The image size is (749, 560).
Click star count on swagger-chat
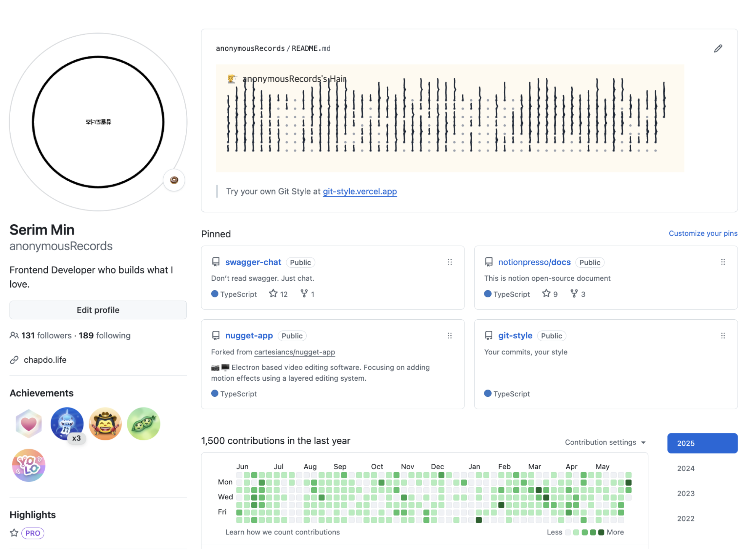coord(278,294)
